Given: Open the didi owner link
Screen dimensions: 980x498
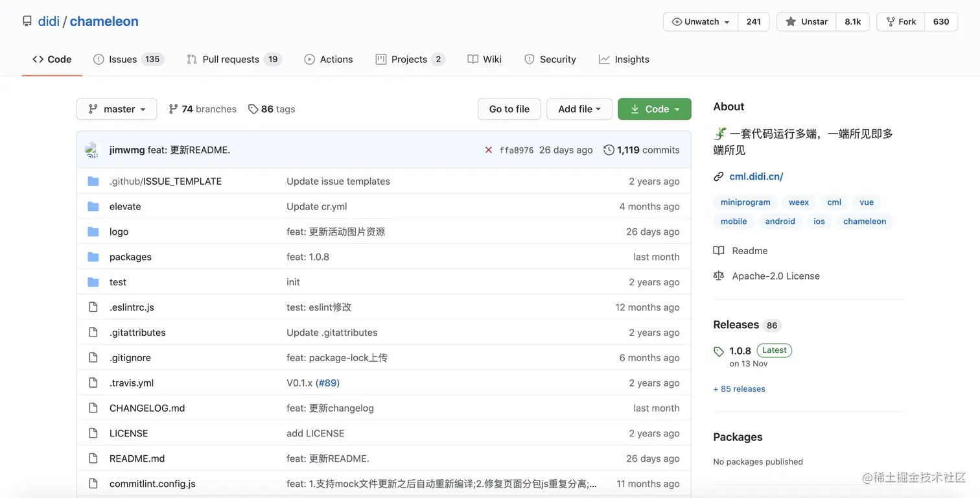Looking at the screenshot, I should [49, 21].
